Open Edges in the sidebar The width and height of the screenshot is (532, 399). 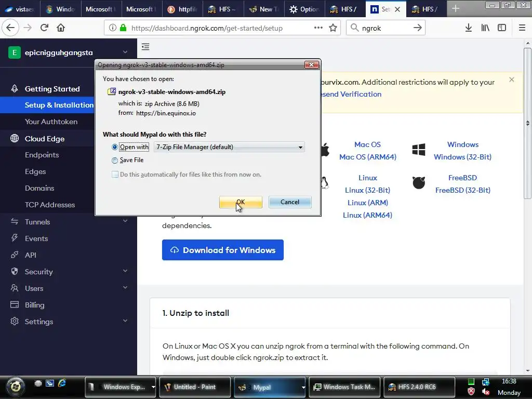[35, 171]
